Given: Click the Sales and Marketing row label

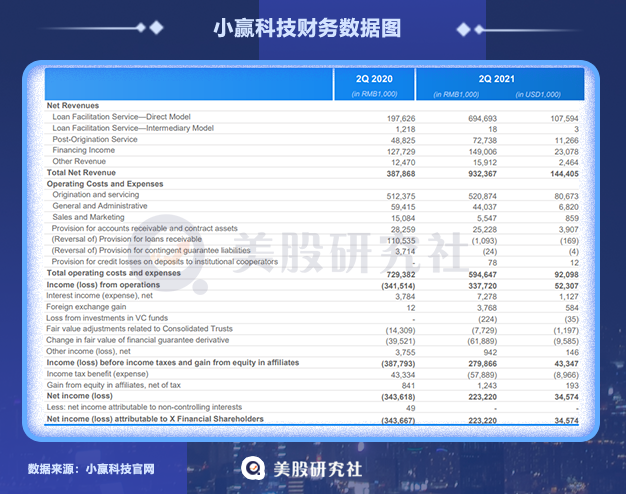Looking at the screenshot, I should click(88, 217).
